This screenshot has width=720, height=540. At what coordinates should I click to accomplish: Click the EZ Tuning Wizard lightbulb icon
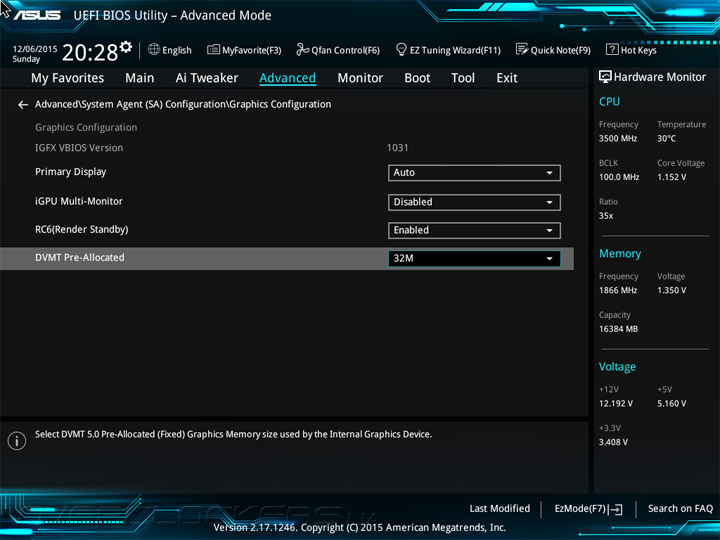pos(401,49)
